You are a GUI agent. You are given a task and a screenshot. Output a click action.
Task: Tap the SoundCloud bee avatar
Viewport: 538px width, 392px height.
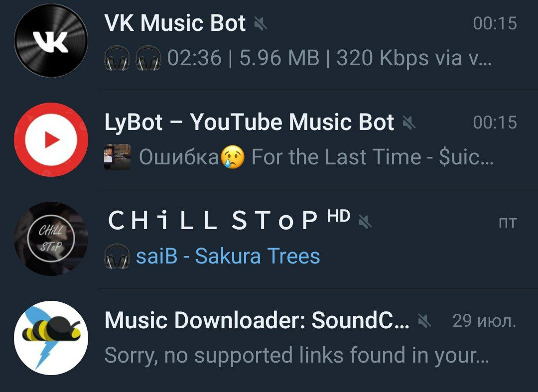(51, 338)
